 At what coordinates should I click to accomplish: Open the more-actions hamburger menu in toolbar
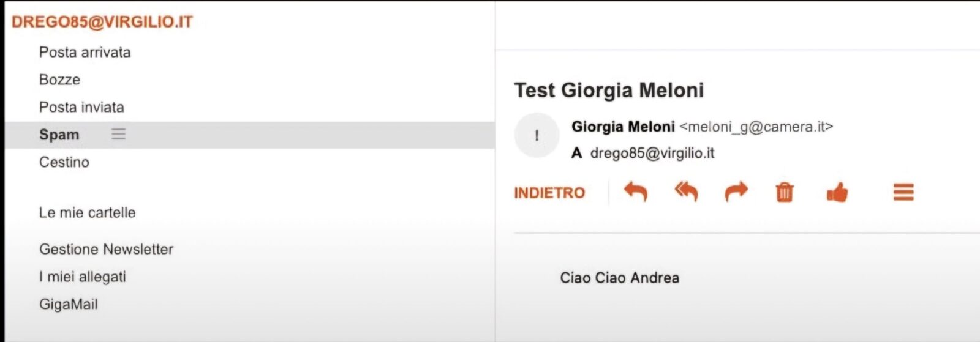tap(903, 192)
